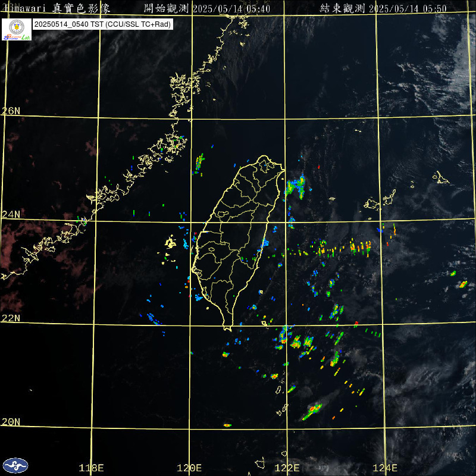476x476 pixels.
Task: Click the 24N latitude label
Action: coord(11,214)
